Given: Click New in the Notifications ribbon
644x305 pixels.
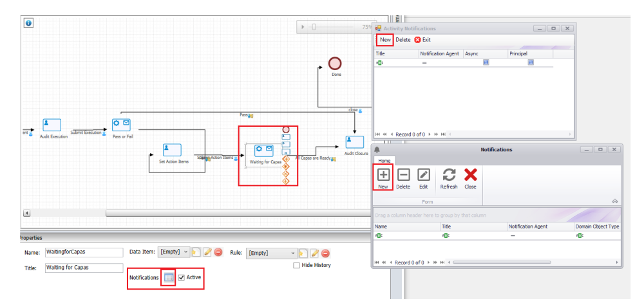Looking at the screenshot, I should (x=383, y=179).
